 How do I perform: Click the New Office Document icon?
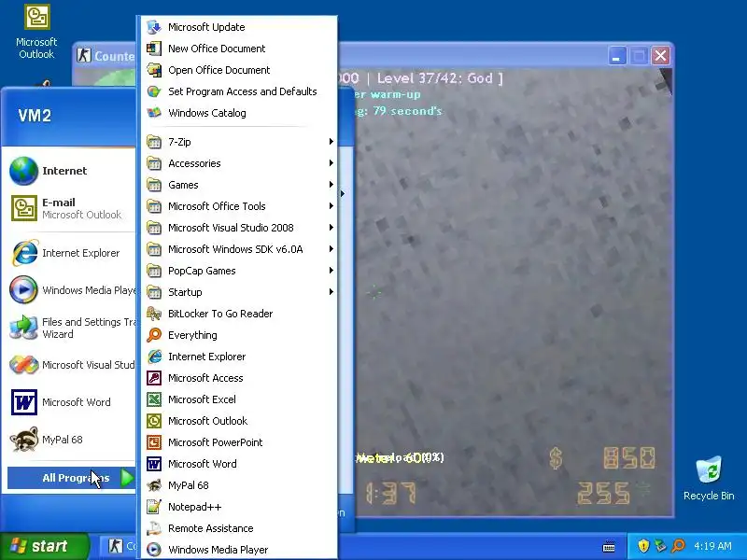(154, 49)
